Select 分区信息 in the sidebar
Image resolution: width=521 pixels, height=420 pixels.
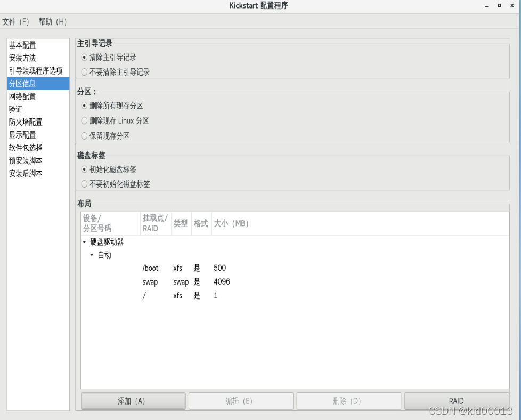point(38,84)
